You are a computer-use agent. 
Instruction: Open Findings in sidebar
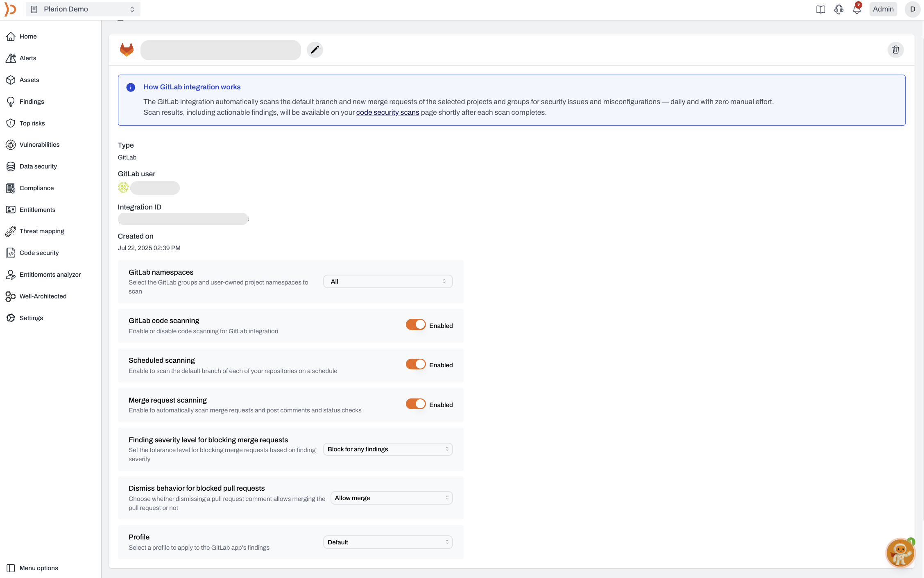32,102
